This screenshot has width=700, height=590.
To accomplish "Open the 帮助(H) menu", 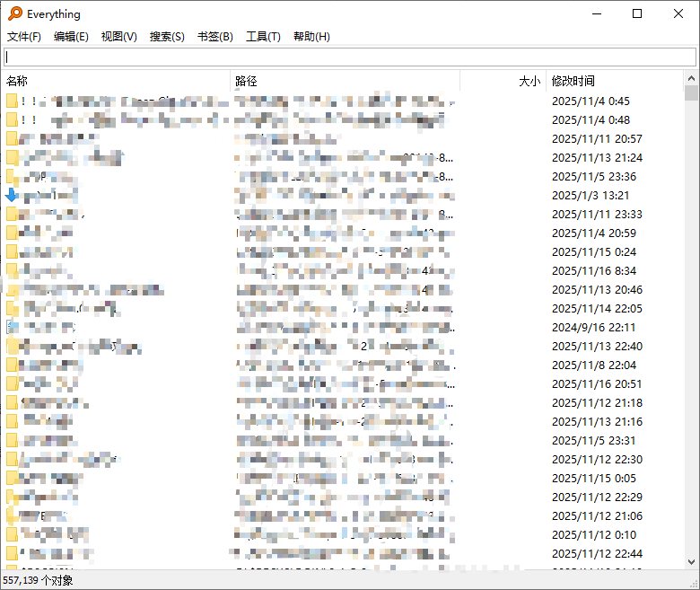I will [x=311, y=37].
